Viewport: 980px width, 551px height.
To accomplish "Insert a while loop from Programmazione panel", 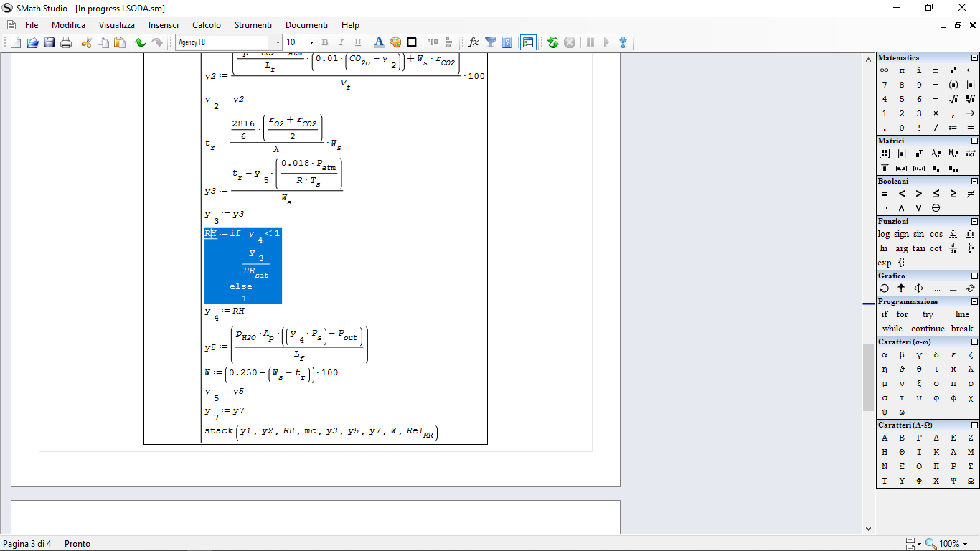I will [893, 328].
